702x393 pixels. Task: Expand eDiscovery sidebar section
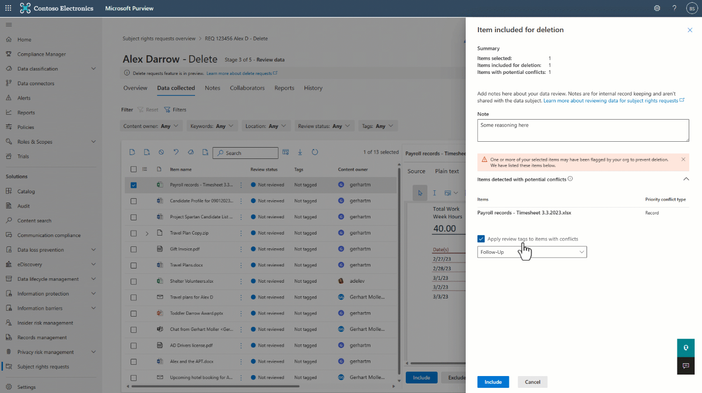93,264
